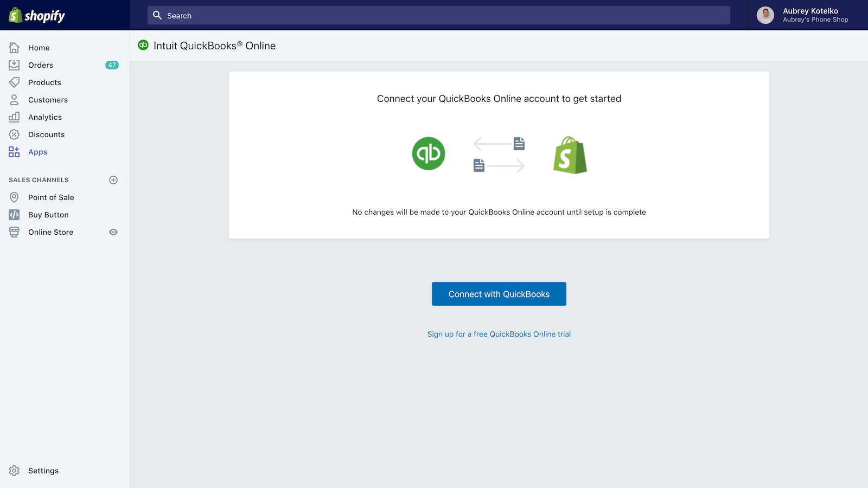
Task: Go to Orders in the sidebar
Action: point(41,65)
